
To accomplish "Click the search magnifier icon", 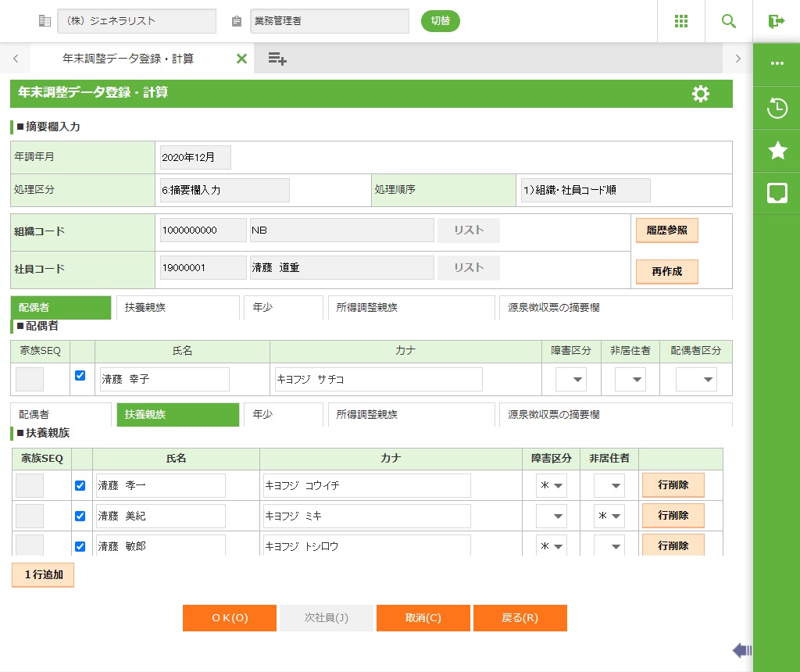I will tap(729, 21).
